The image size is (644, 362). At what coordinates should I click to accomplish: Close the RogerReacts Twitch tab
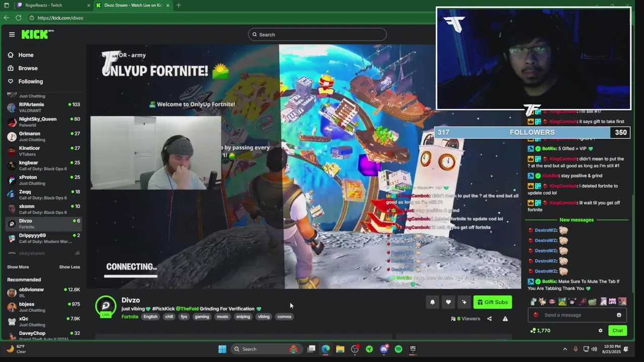click(x=89, y=5)
